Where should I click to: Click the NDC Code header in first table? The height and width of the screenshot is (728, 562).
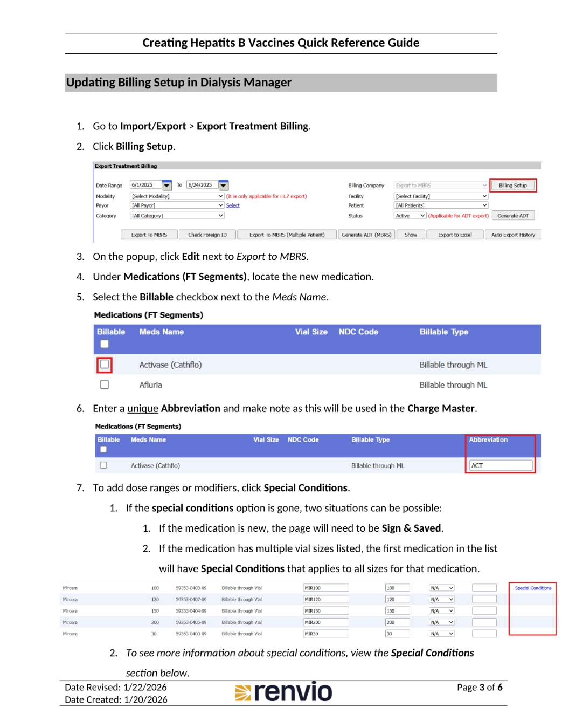point(358,332)
